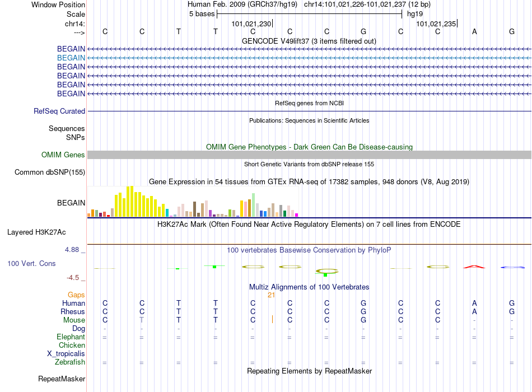Image resolution: width=532 pixels, height=392 pixels.
Task: Click the red A glyph in PhyloP track
Action: 474,267
